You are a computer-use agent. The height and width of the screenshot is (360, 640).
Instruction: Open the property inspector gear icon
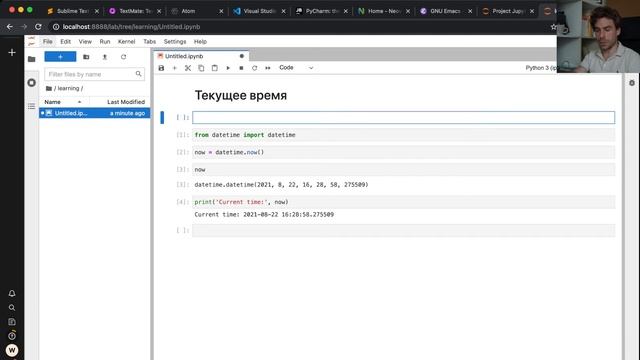tap(631, 83)
